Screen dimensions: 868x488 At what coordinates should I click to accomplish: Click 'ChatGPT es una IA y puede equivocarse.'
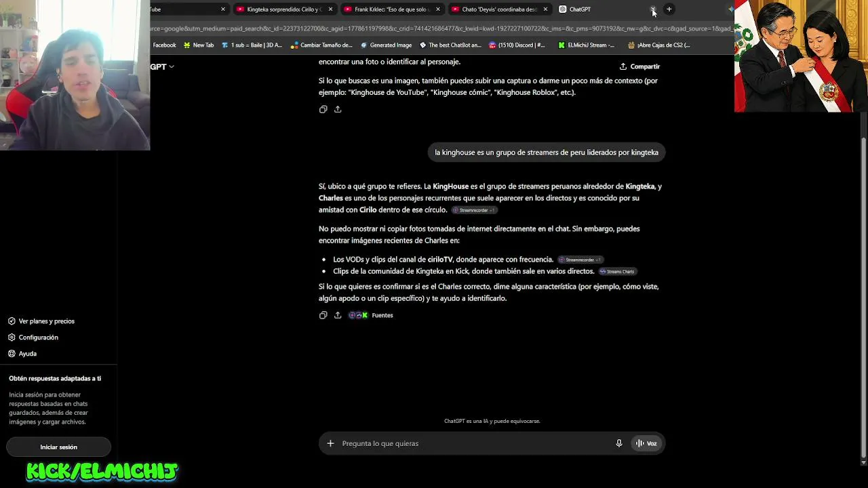(x=492, y=421)
